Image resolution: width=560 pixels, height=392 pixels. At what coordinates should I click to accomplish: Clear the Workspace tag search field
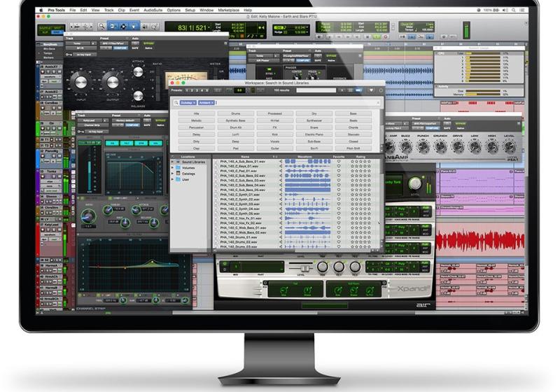[379, 102]
